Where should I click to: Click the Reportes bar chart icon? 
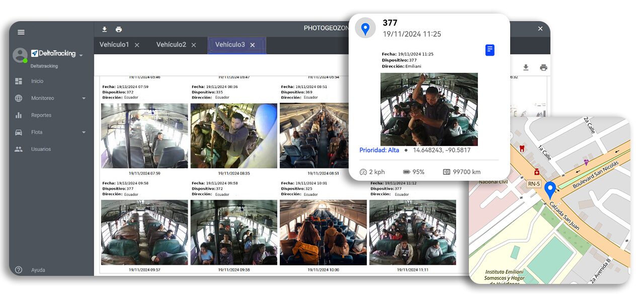click(19, 115)
